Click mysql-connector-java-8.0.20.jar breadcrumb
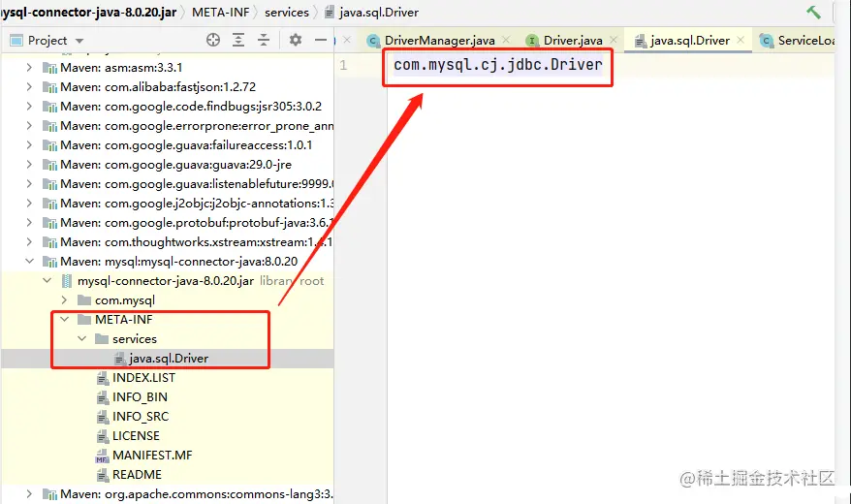The image size is (851, 504). pos(88,12)
